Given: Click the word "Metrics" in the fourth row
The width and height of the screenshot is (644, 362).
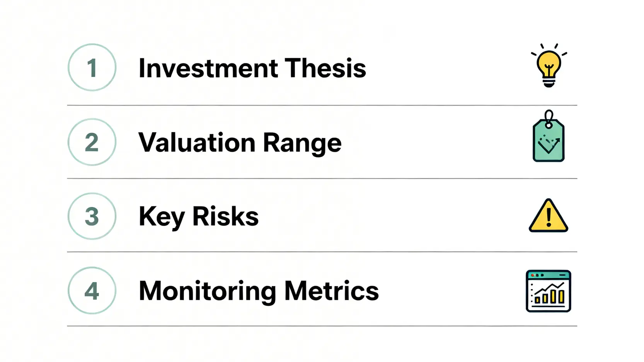Looking at the screenshot, I should click(331, 291).
